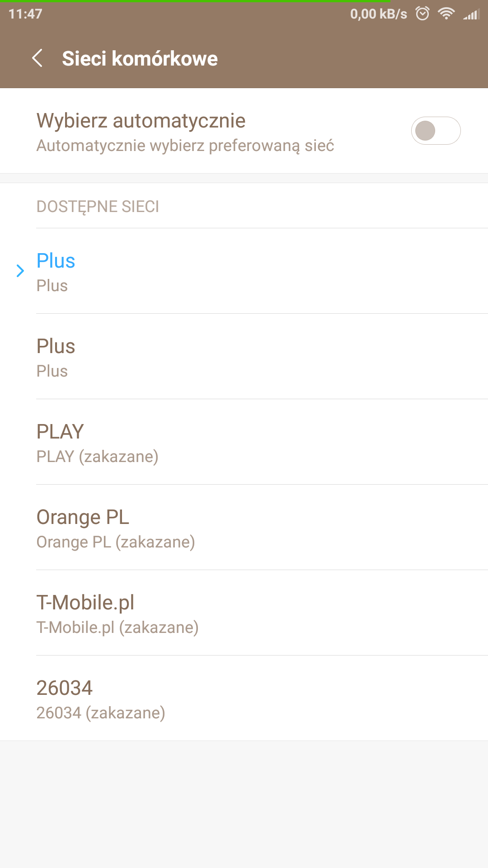Select the Orange PL network

(x=83, y=517)
